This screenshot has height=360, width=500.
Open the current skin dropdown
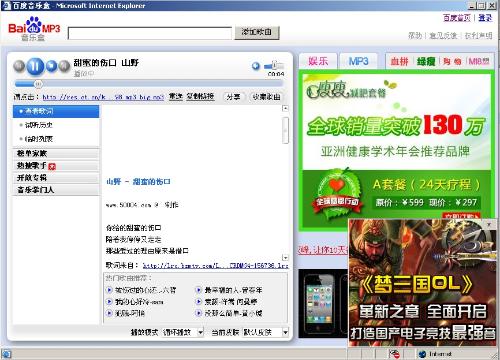265,332
